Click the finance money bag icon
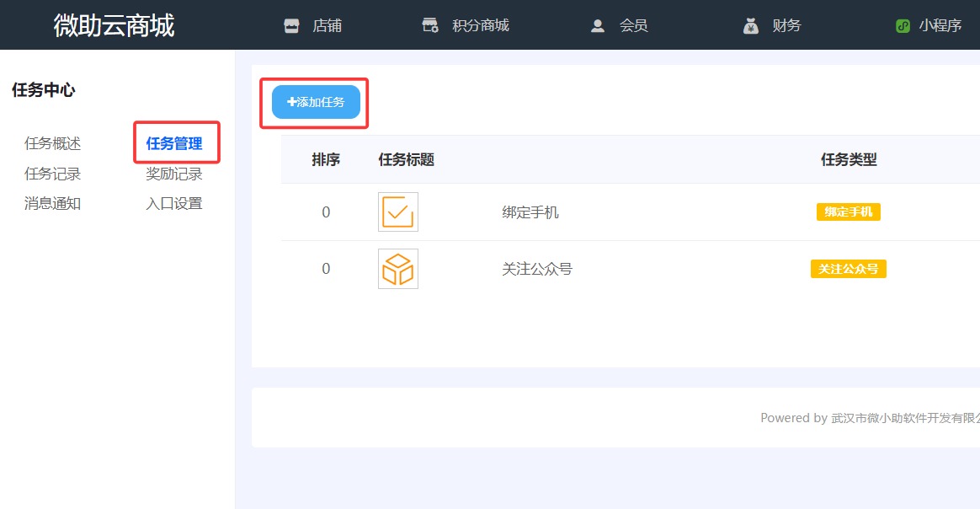Screen dimensions: 980x509 [x=751, y=25]
